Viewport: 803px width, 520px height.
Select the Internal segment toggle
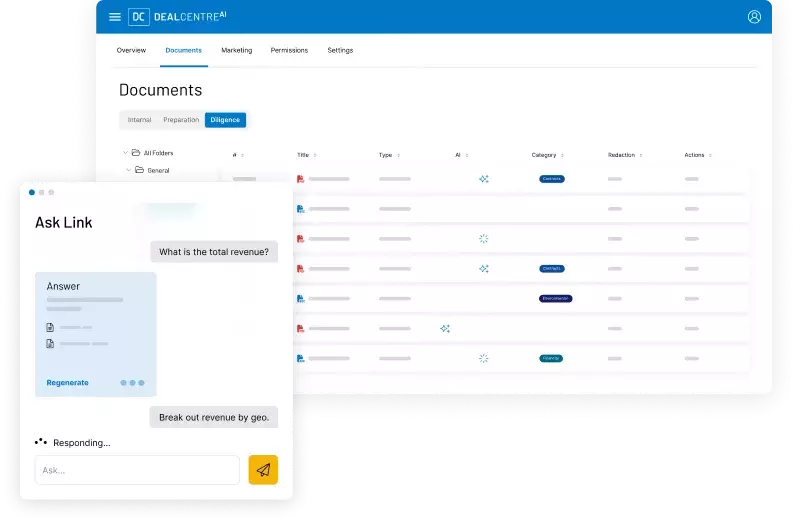pos(140,120)
